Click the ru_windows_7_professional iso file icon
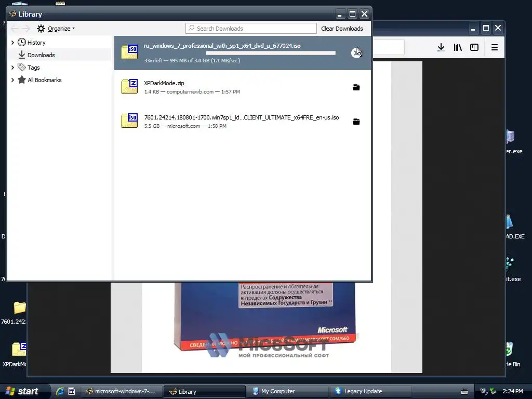The height and width of the screenshot is (399, 532). tap(129, 52)
